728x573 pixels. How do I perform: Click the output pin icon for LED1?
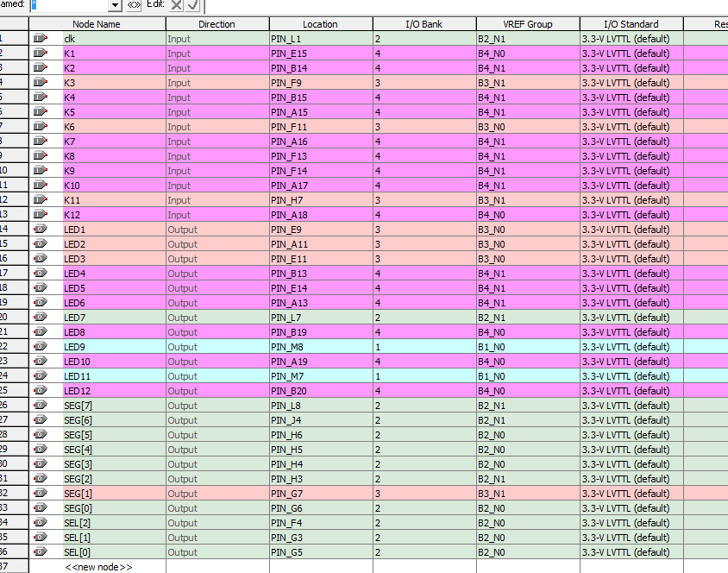(41, 229)
